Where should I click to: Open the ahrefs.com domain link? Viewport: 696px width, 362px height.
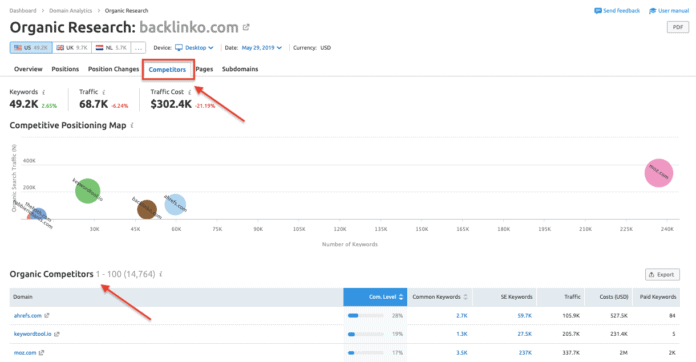28,315
